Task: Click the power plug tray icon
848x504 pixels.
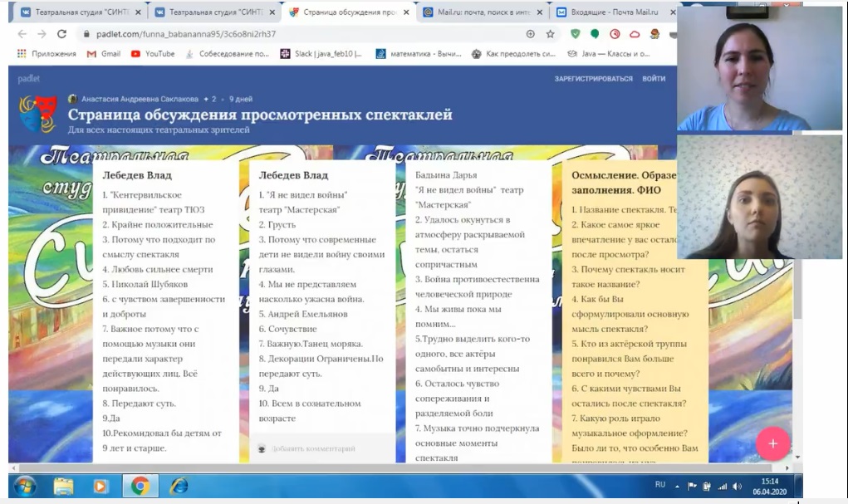Action: [x=706, y=487]
